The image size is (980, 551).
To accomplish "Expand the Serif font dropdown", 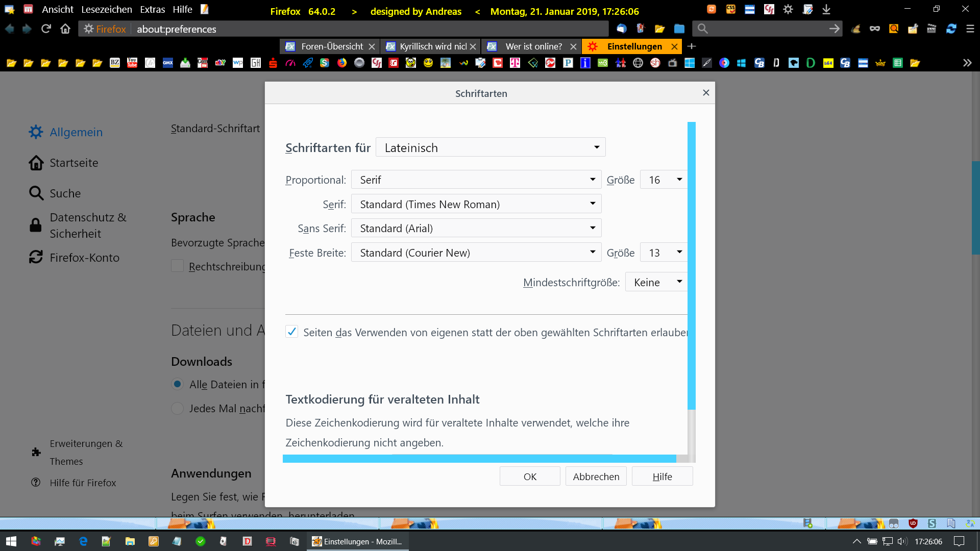I will 476,204.
